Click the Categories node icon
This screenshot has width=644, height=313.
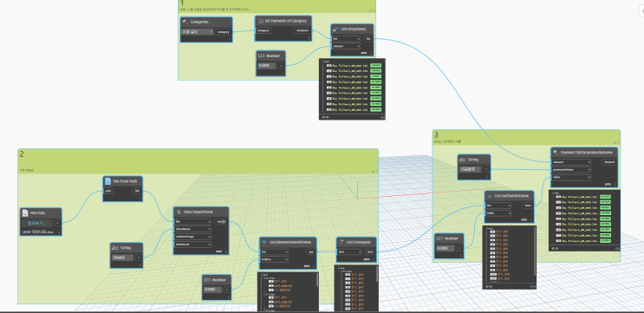[x=185, y=22]
